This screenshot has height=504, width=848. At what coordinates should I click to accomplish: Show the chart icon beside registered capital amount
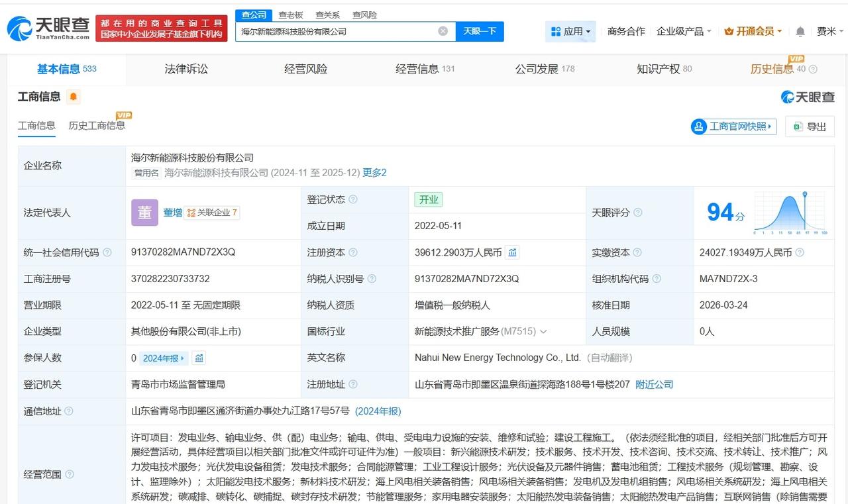pos(512,252)
